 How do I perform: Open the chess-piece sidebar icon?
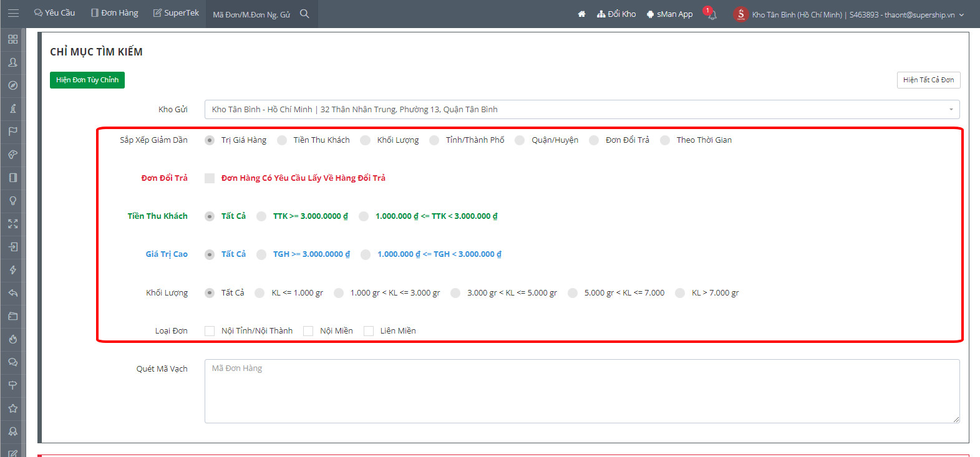(12, 108)
